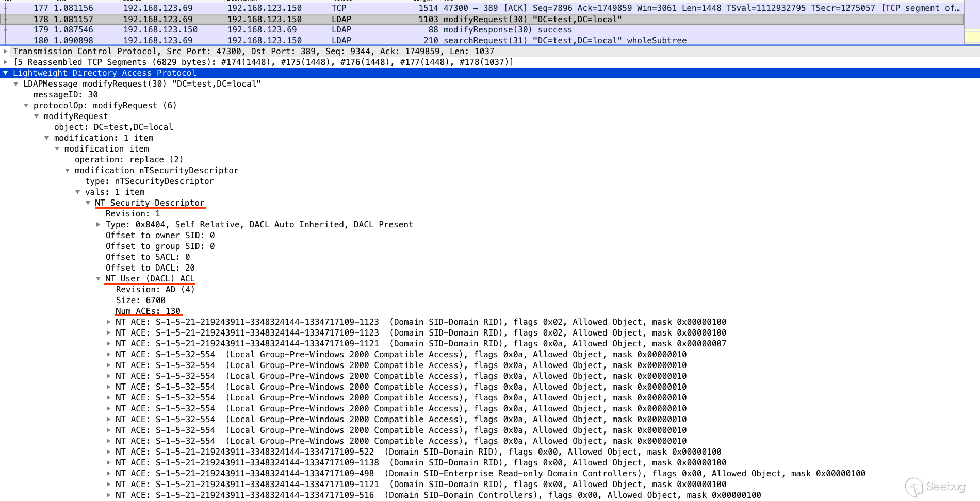The image size is (980, 501).
Task: Select the "Size: 6700" field
Action: [141, 300]
